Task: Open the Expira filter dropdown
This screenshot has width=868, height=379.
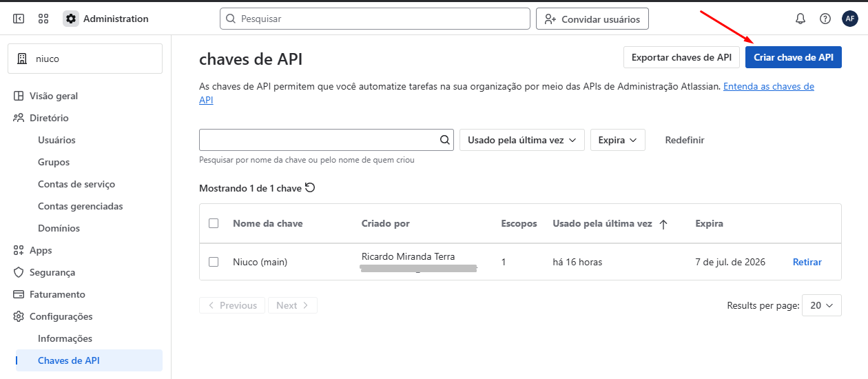Action: coord(618,140)
